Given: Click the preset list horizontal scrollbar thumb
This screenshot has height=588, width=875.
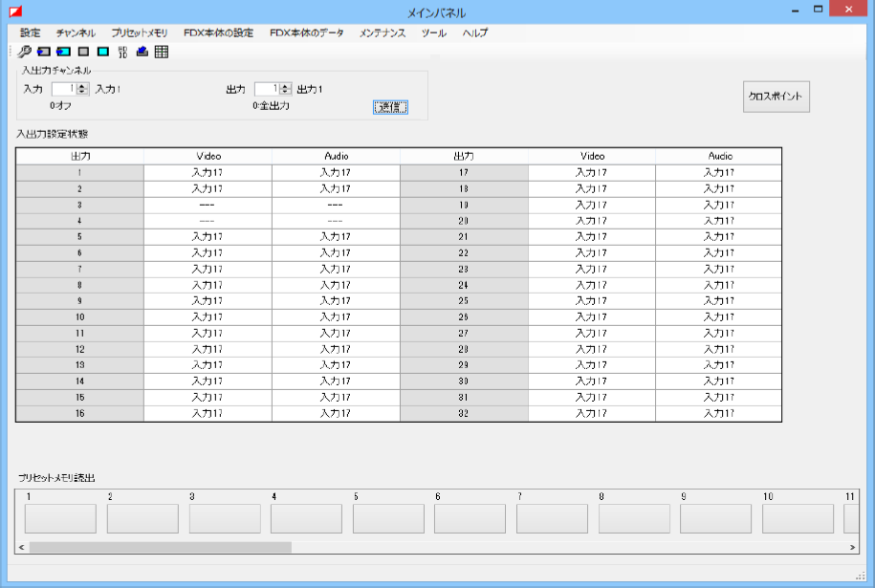Looking at the screenshot, I should tap(160, 548).
